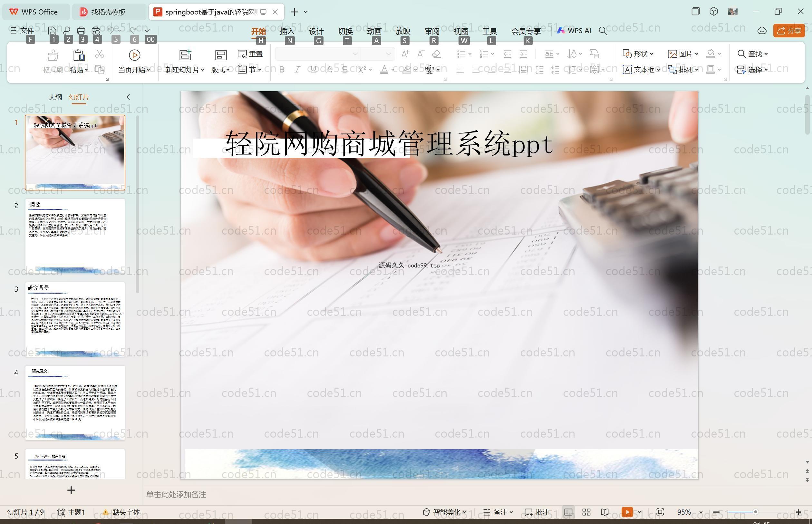This screenshot has width=812, height=524.
Task: Click the shape fill color bucket
Action: 710,54
